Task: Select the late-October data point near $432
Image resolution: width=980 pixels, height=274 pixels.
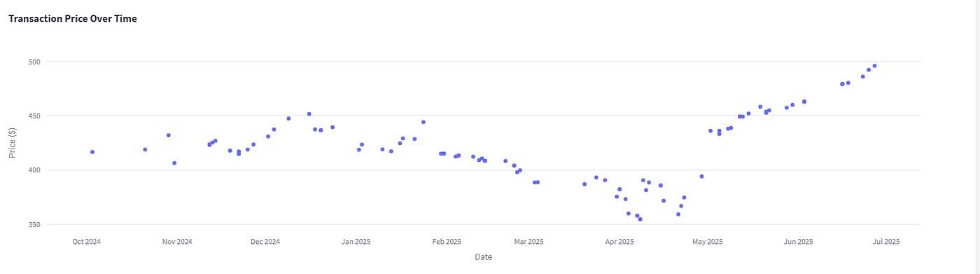Action: pyautogui.click(x=169, y=135)
